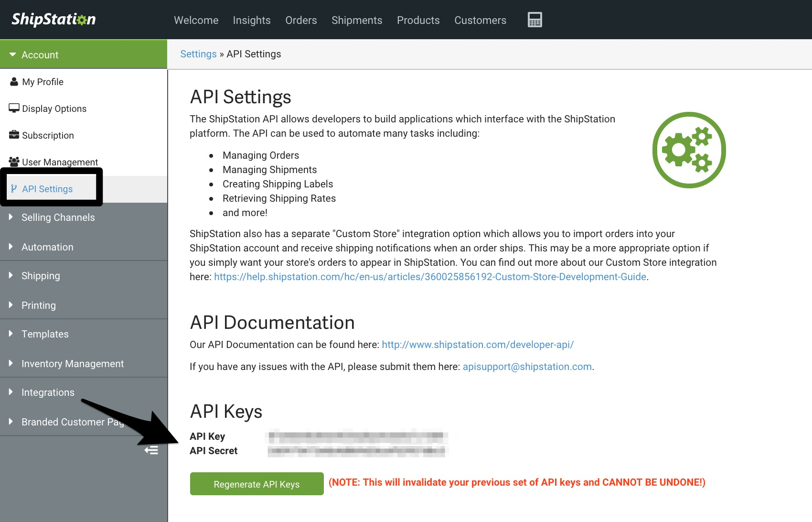812x522 pixels.
Task: Open the Welcome tab
Action: [x=196, y=20]
